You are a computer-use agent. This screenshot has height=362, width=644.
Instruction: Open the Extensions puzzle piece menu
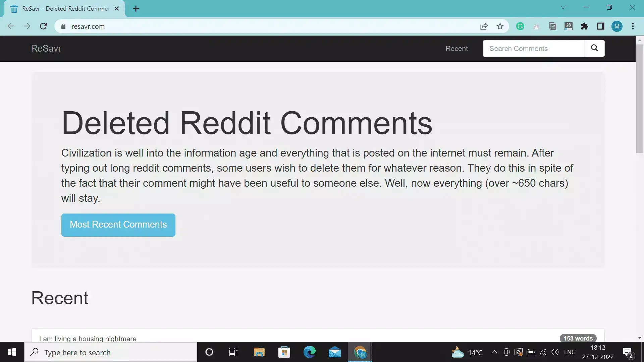[584, 26]
